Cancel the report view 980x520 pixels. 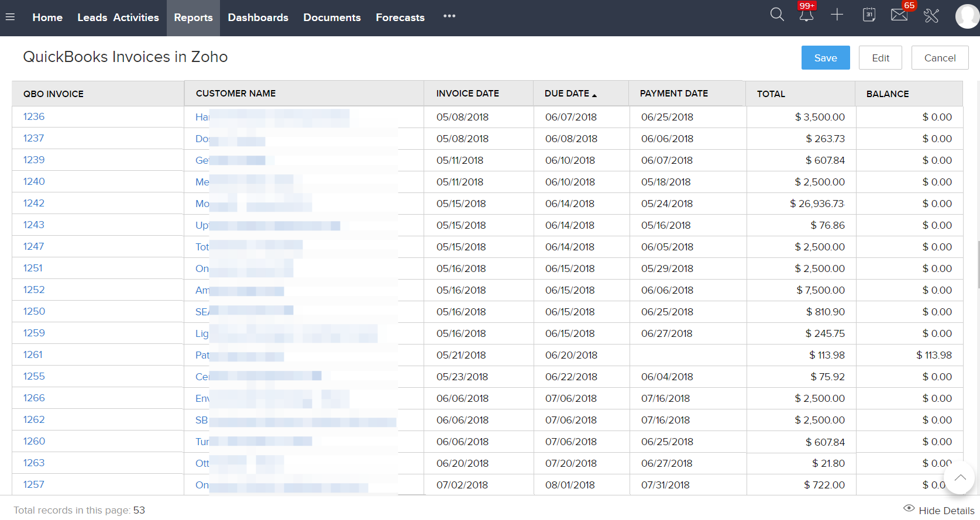point(940,58)
